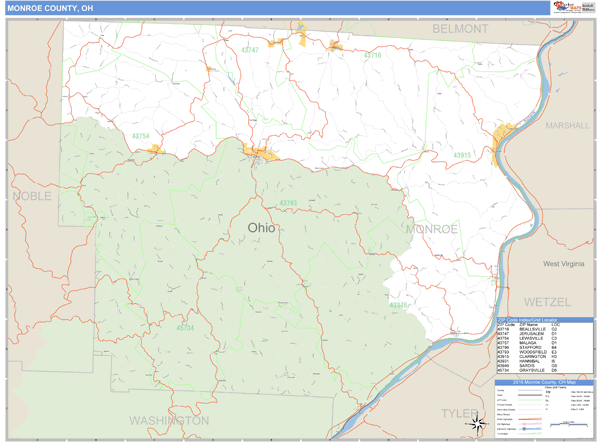Click the small orange town marker beside 43754
Screen dimensions: 600x442
[x=154, y=149]
